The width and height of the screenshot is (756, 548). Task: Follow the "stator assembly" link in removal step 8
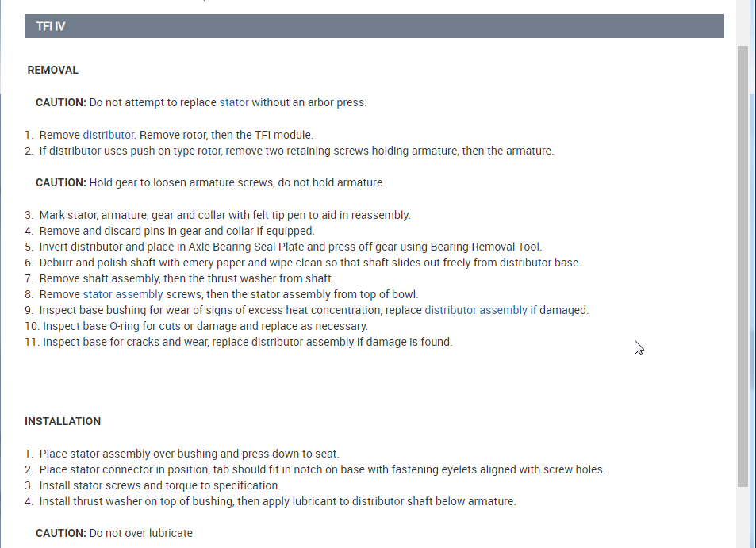[123, 294]
